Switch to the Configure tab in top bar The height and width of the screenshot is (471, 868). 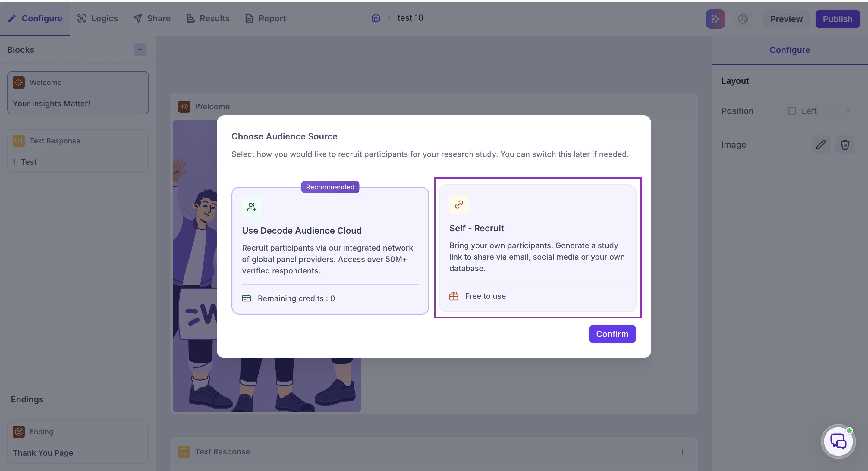click(x=35, y=18)
